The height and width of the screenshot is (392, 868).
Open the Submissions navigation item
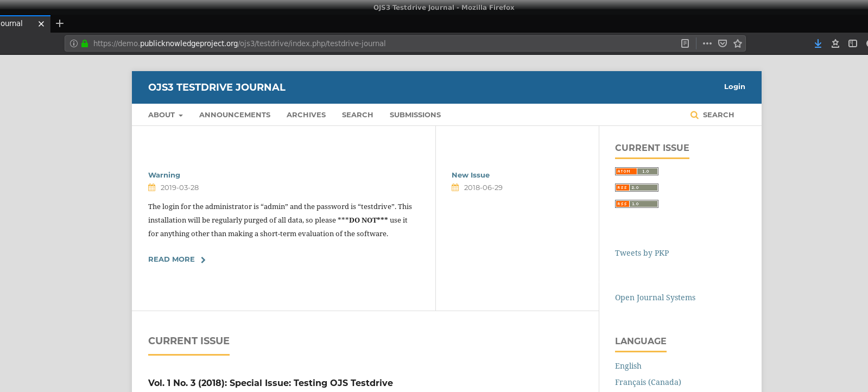(x=415, y=115)
